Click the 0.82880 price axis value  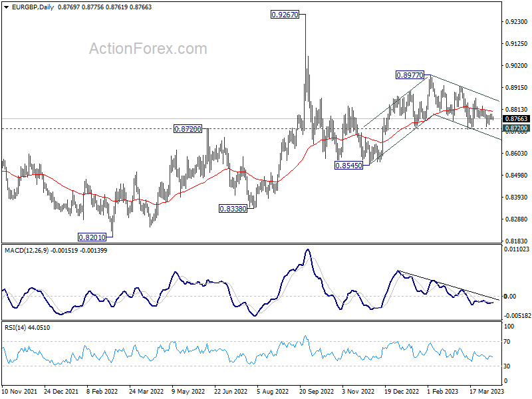[517, 219]
